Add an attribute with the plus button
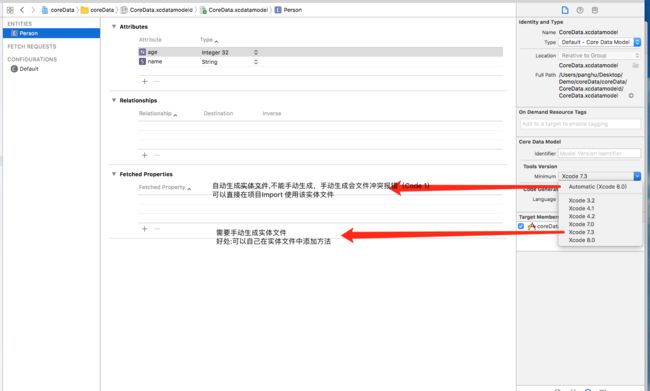This screenshot has width=650, height=391. 145,82
